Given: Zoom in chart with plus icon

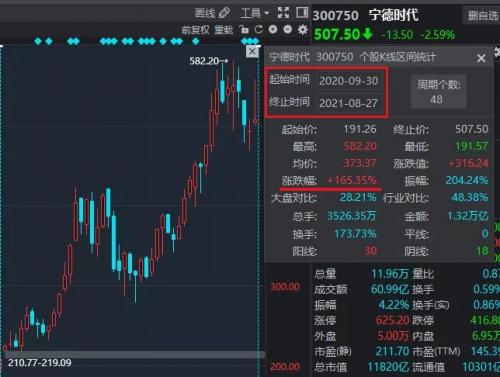Looking at the screenshot, I should pyautogui.click(x=273, y=30).
